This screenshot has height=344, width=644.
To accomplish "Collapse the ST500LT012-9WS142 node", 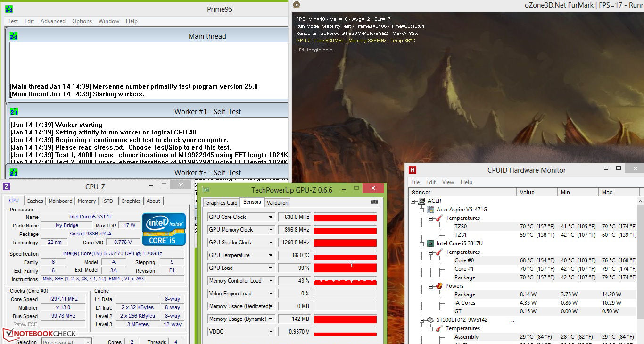I will click(422, 320).
